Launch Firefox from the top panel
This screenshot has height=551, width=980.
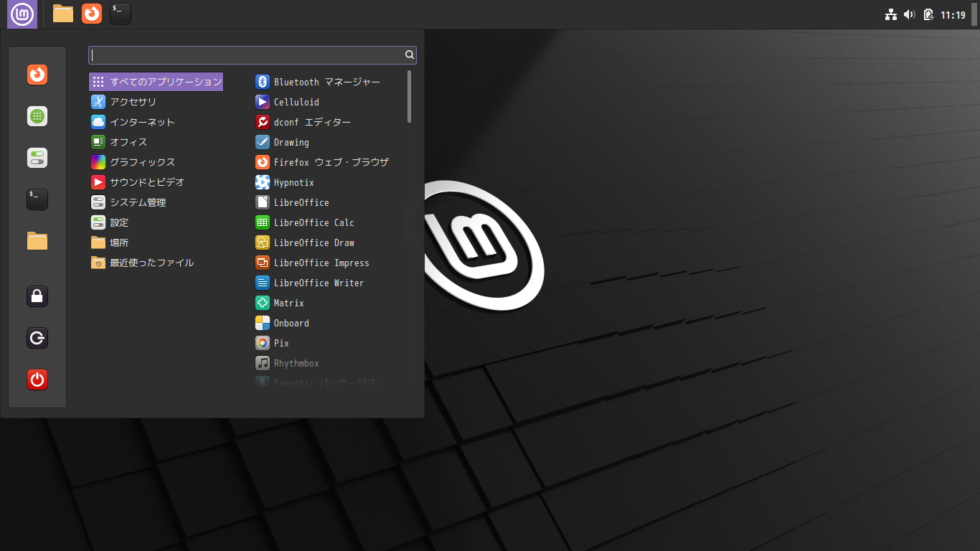(92, 14)
